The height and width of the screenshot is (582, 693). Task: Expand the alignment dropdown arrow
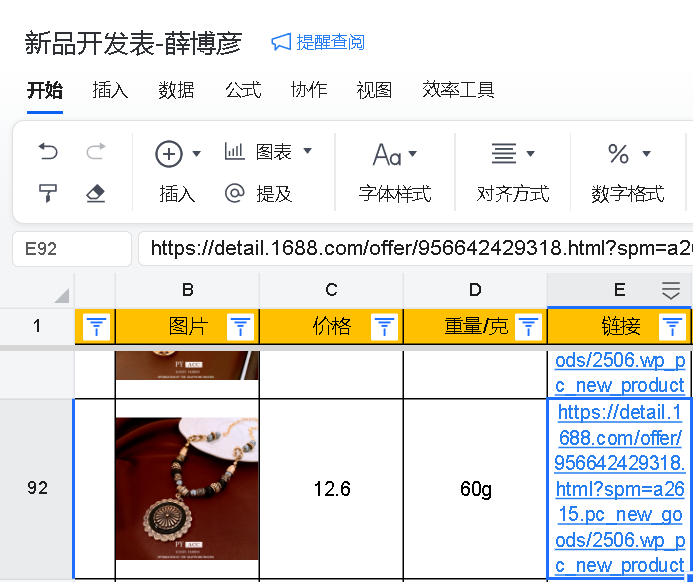(x=530, y=154)
